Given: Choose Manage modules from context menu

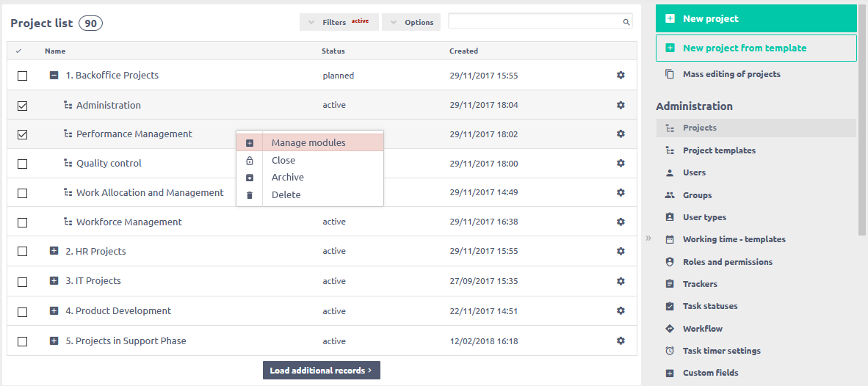Looking at the screenshot, I should pos(308,143).
